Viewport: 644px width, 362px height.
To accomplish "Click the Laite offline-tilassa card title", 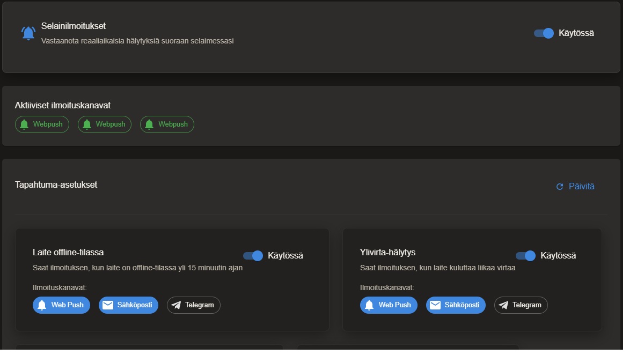I will click(x=68, y=253).
